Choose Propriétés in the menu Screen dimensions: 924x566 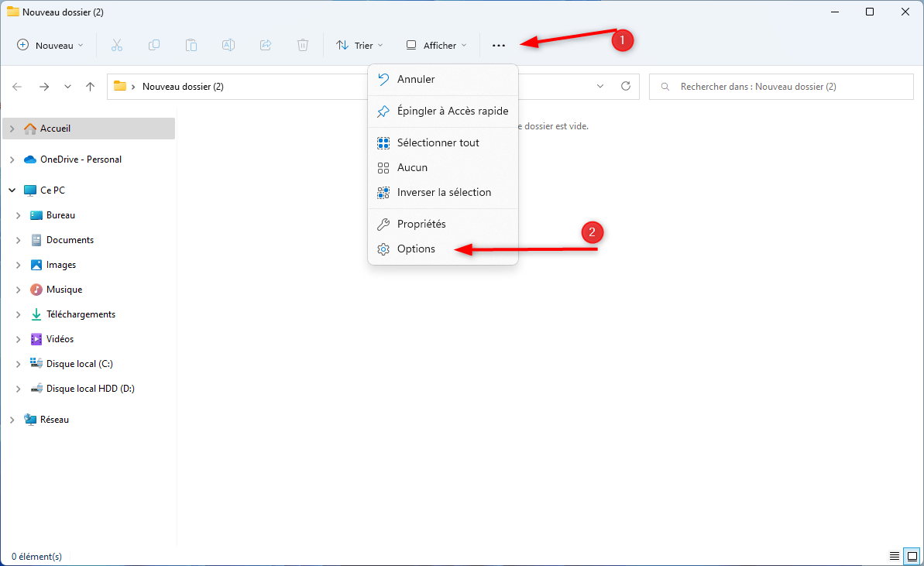(x=443, y=225)
